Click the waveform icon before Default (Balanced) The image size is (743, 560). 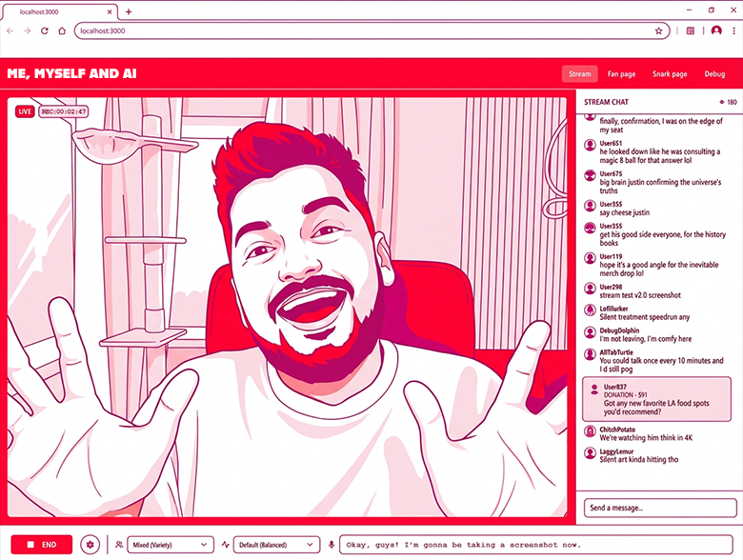coord(226,544)
